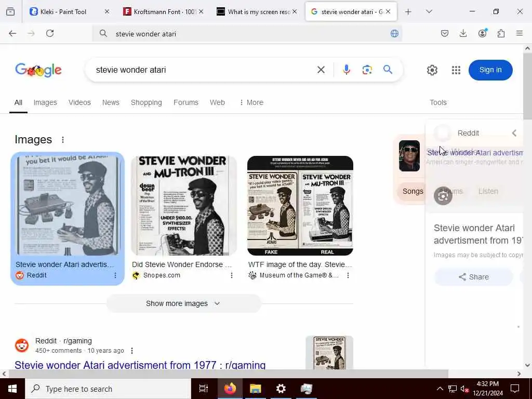Open the More search filters menu

(x=251, y=102)
